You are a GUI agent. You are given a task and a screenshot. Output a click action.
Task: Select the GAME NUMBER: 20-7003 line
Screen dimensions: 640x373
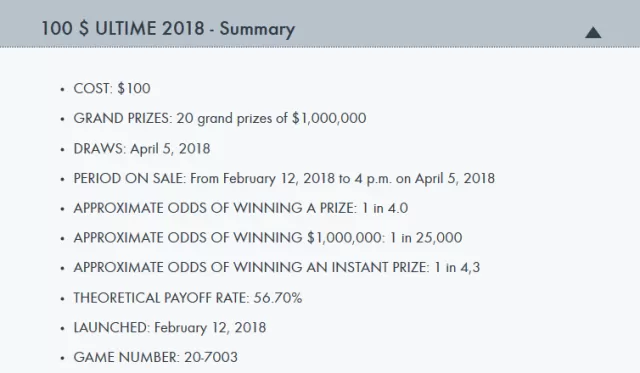(156, 357)
